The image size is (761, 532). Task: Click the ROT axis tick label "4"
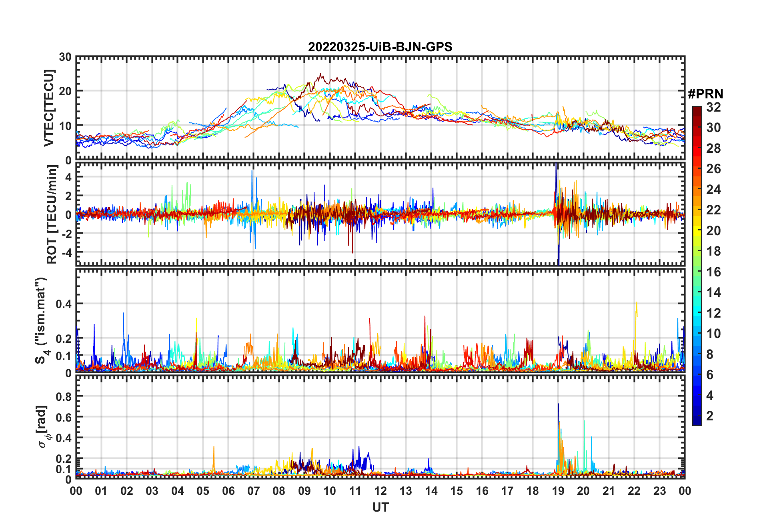coord(68,177)
